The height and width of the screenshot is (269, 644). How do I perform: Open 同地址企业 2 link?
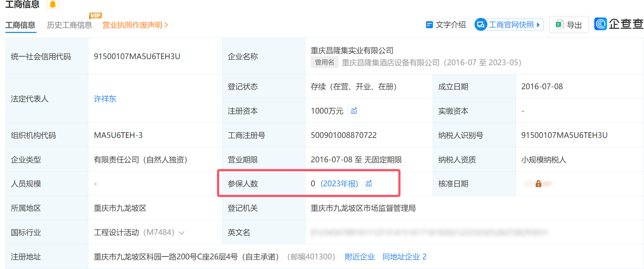tap(404, 257)
